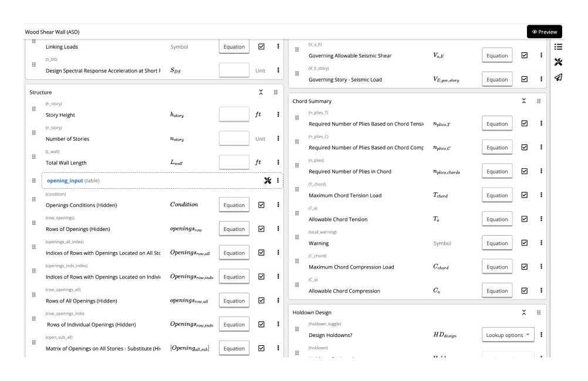Click the Wood Shear Wall (ASD) title
The image size is (588, 381).
click(51, 32)
